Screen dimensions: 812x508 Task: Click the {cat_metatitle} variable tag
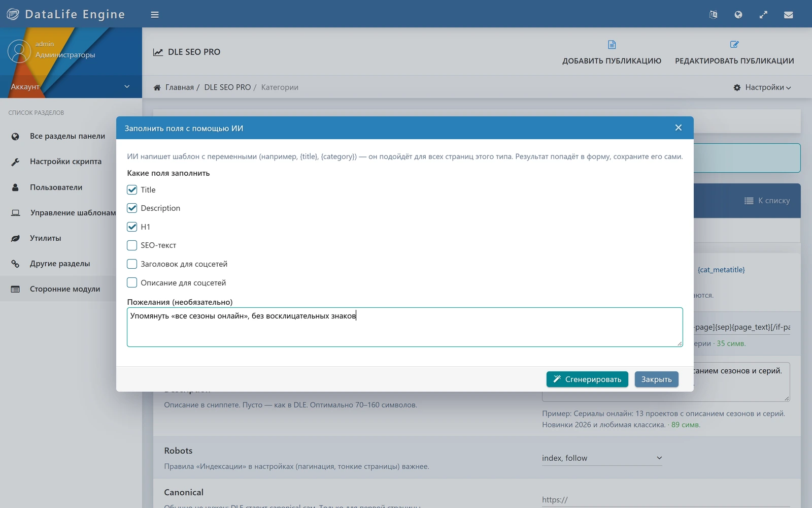pyautogui.click(x=721, y=270)
